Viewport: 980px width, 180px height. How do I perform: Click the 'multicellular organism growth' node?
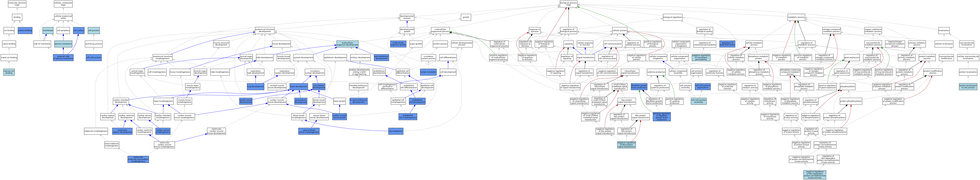398,44
